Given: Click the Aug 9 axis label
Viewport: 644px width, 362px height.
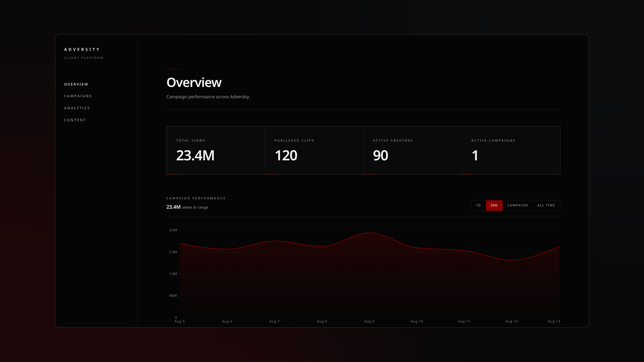Looking at the screenshot, I should click(x=369, y=321).
